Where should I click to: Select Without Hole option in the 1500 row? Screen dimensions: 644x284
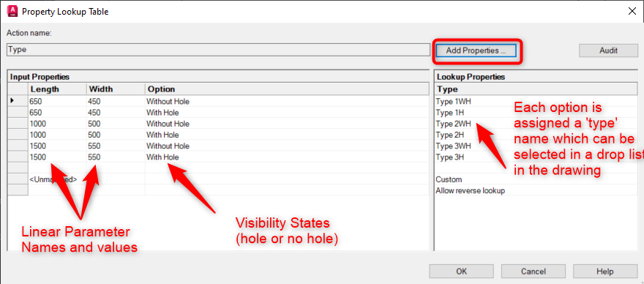pos(287,146)
